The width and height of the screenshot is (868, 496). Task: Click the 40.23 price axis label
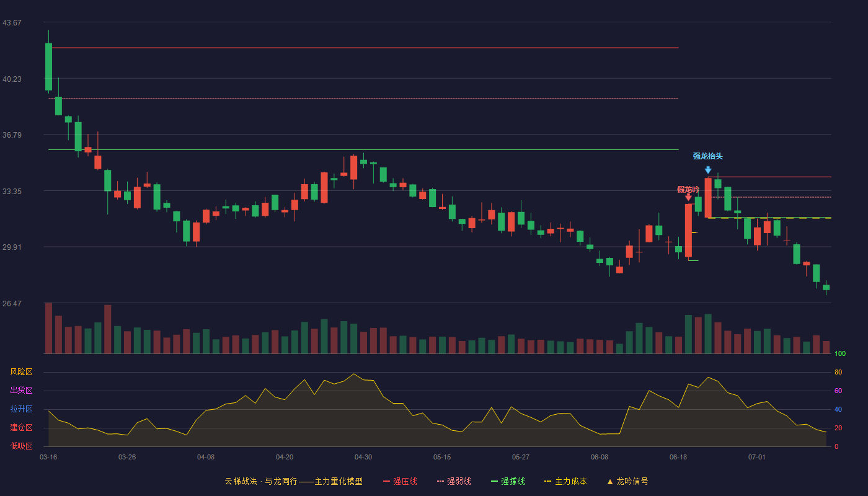click(x=12, y=79)
